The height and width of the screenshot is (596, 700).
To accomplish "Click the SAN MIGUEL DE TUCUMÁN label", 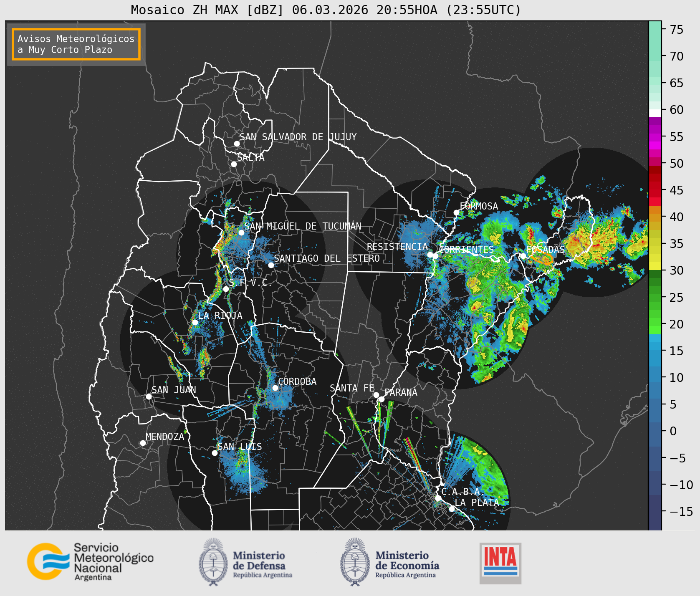I will click(303, 226).
